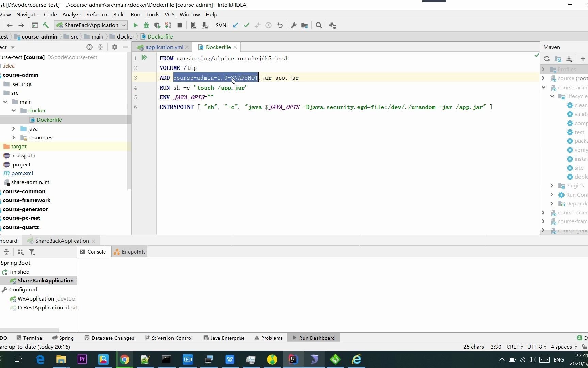Image resolution: width=588 pixels, height=368 pixels.
Task: Open the Refactor menu
Action: [x=97, y=14]
